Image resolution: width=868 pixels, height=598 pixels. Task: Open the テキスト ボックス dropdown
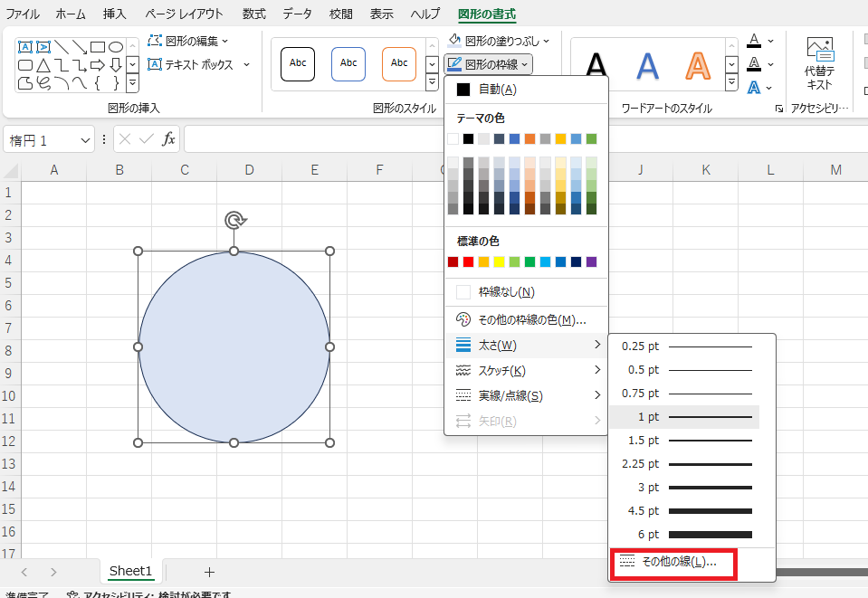click(x=199, y=65)
